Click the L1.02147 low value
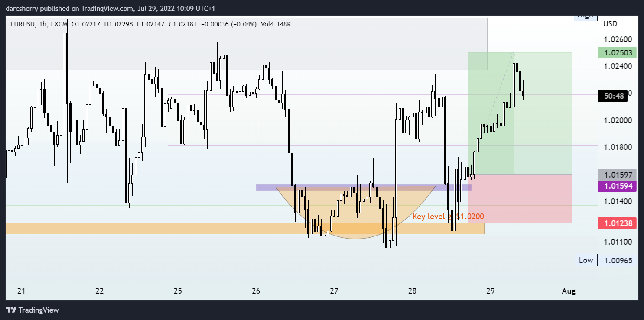 tap(150, 24)
